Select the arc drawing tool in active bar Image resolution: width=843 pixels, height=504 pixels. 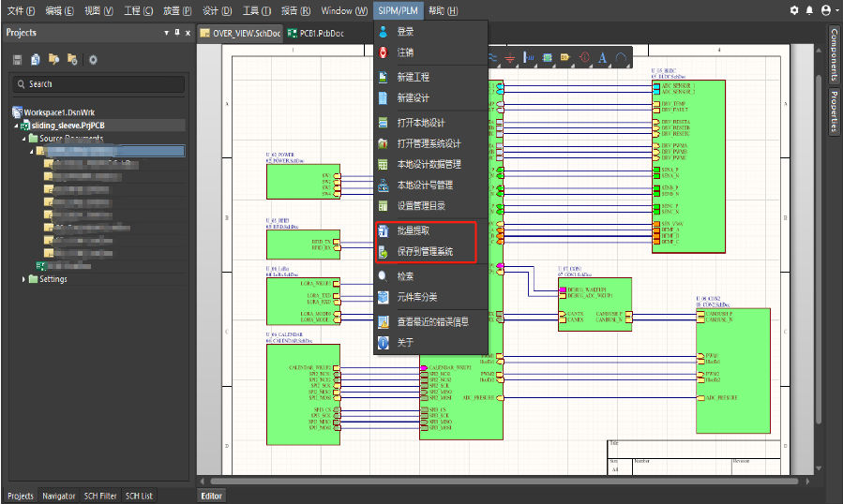[x=621, y=58]
